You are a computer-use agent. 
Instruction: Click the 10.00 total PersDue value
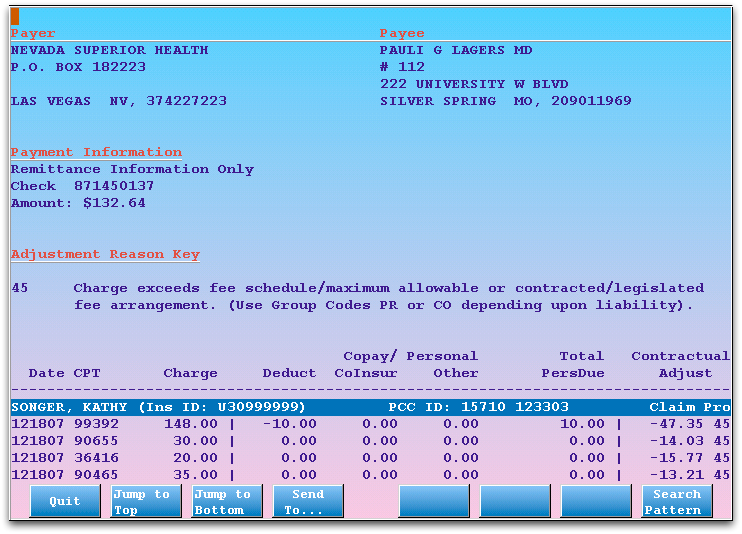(582, 424)
